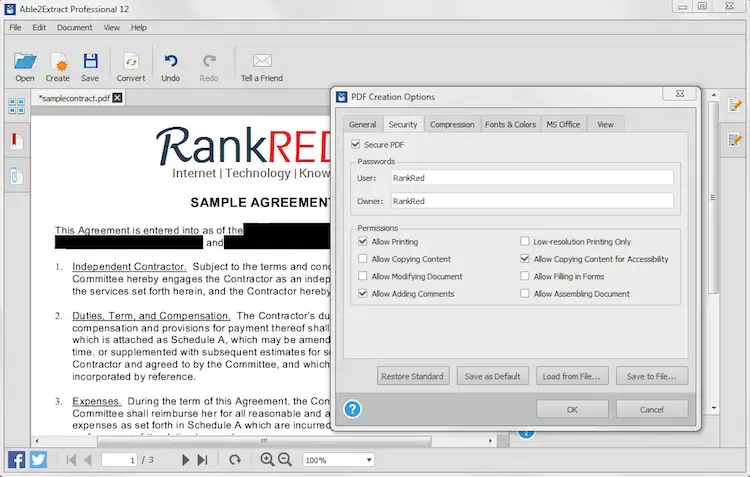Confirm with the OK button

(572, 410)
